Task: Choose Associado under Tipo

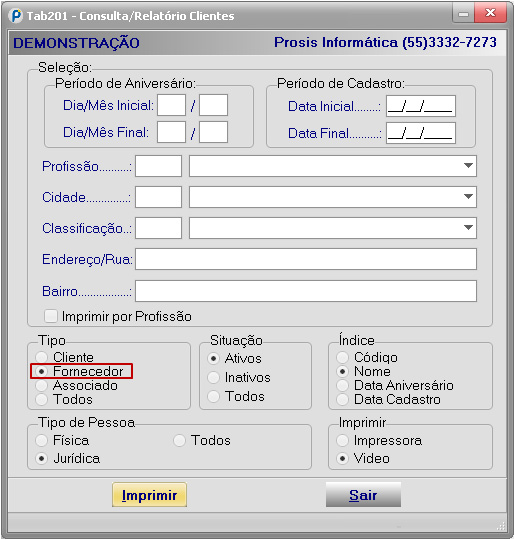Action: [x=42, y=385]
